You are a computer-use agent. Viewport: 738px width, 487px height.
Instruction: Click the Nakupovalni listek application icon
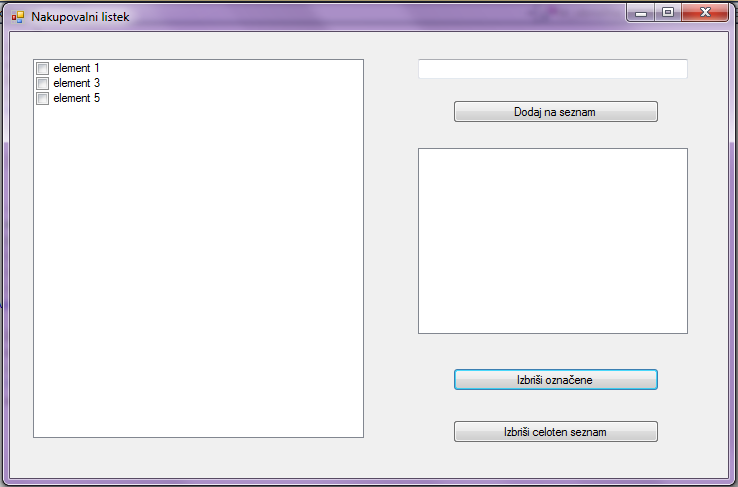coord(17,17)
